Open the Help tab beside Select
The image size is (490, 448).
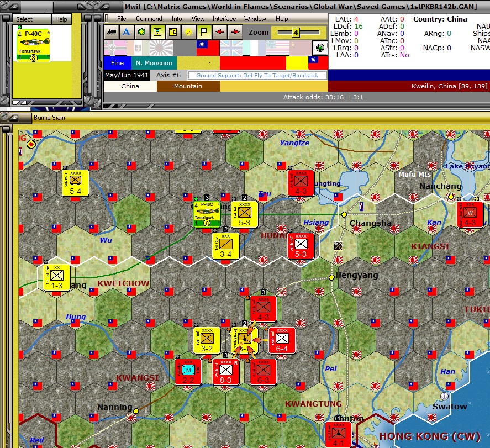pyautogui.click(x=61, y=19)
